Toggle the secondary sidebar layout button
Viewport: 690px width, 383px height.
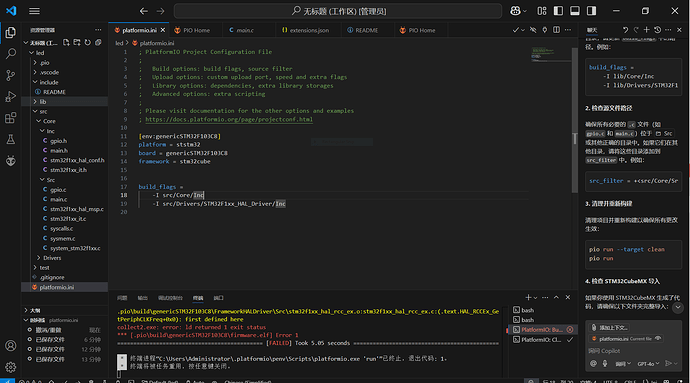click(591, 11)
